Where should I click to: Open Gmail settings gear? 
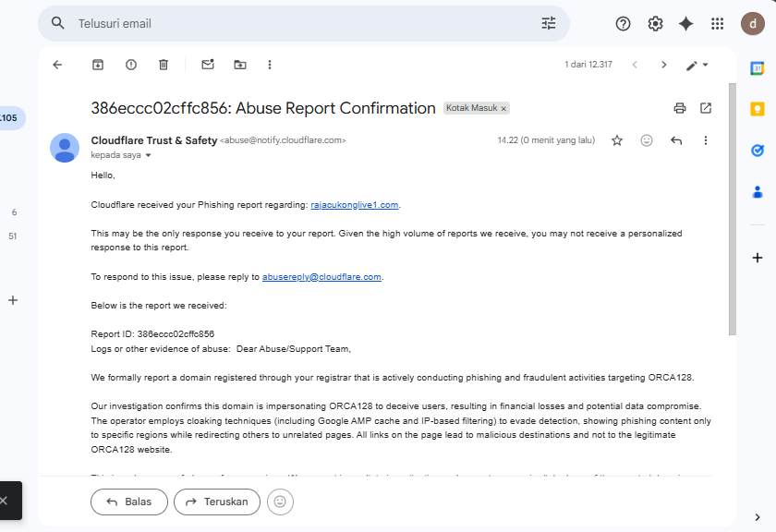(x=655, y=24)
